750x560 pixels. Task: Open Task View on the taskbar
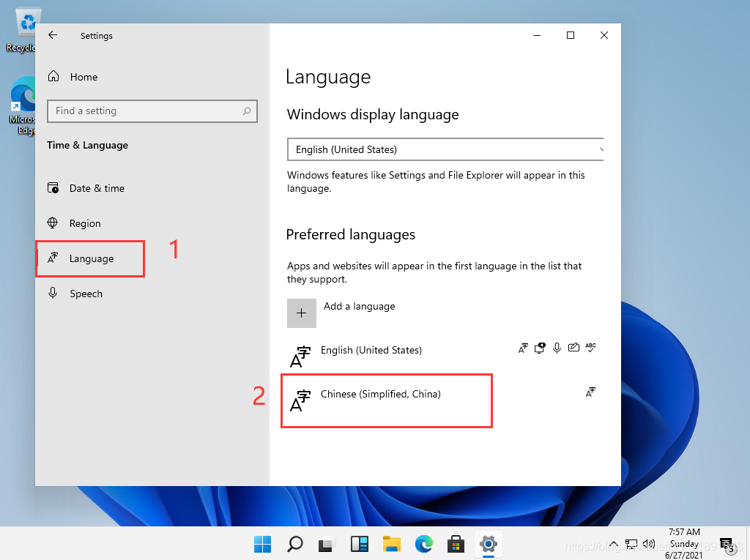[327, 544]
